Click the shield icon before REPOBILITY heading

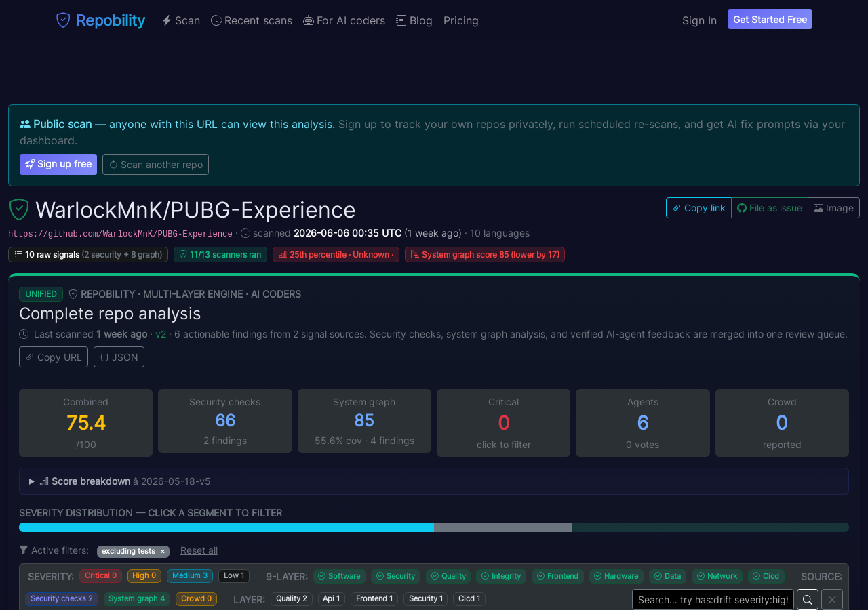pyautogui.click(x=73, y=294)
